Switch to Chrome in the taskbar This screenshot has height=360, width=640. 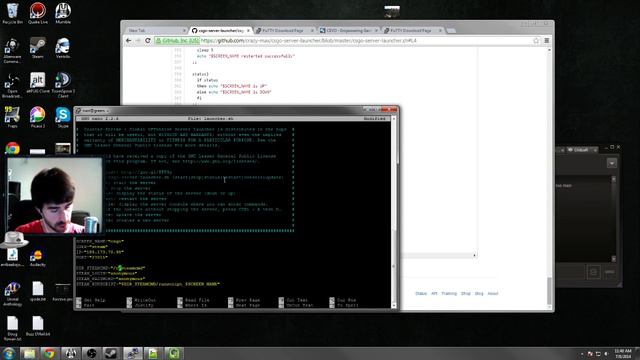[49, 353]
